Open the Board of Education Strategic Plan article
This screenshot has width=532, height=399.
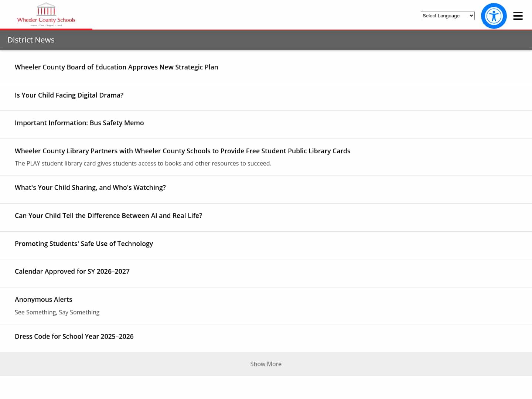tap(116, 67)
